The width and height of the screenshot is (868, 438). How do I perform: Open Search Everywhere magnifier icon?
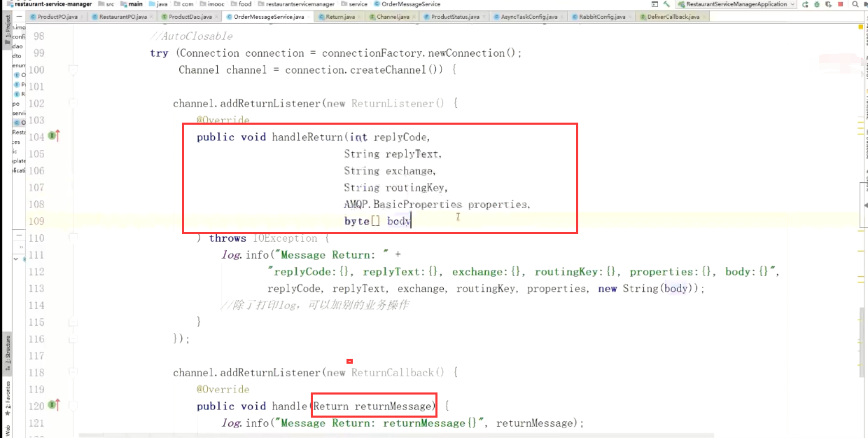855,4
